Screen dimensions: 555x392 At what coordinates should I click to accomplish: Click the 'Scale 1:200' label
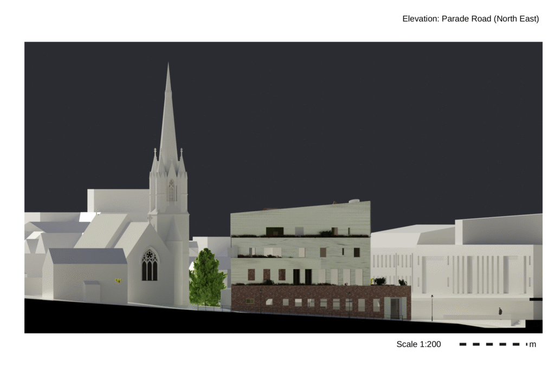point(418,344)
